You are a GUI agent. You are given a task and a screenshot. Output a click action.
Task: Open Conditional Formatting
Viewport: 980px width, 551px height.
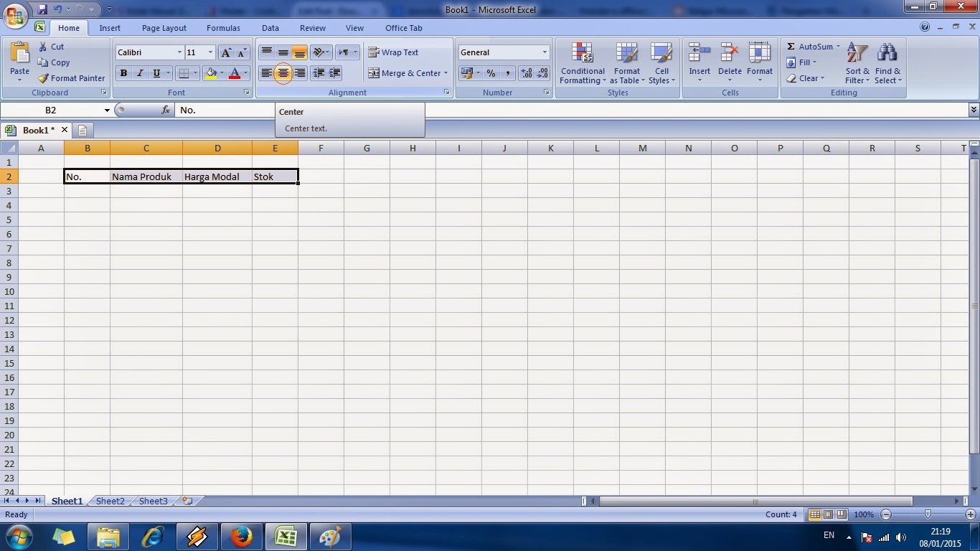point(583,63)
